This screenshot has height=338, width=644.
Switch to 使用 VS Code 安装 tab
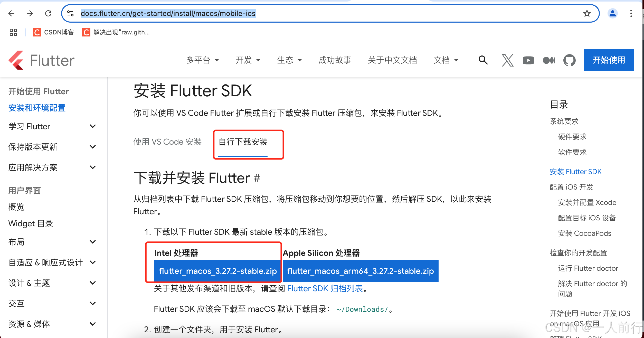[167, 142]
